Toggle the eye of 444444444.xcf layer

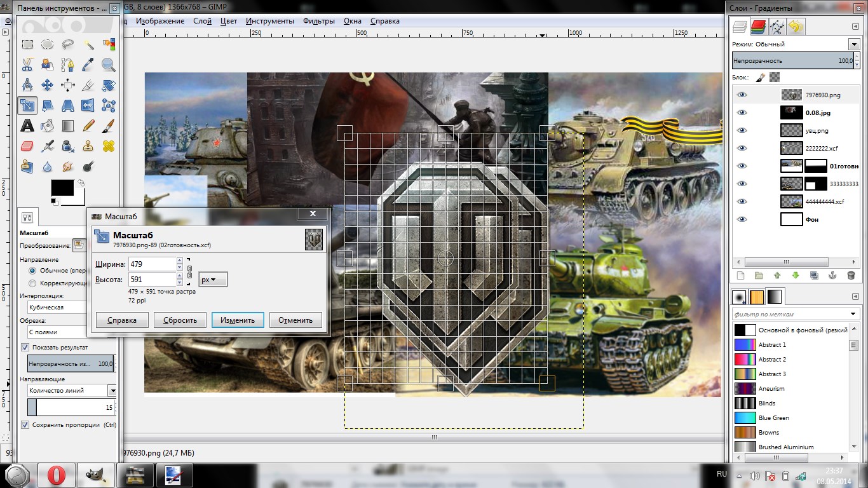742,201
